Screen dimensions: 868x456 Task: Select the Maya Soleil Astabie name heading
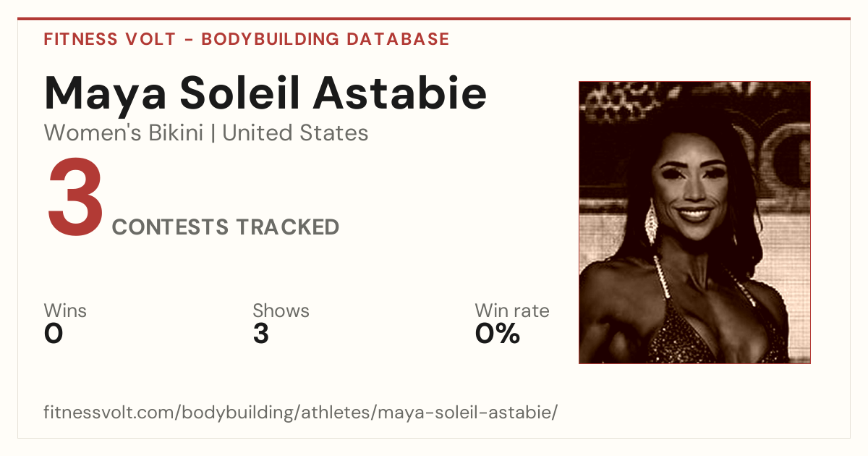click(x=265, y=93)
